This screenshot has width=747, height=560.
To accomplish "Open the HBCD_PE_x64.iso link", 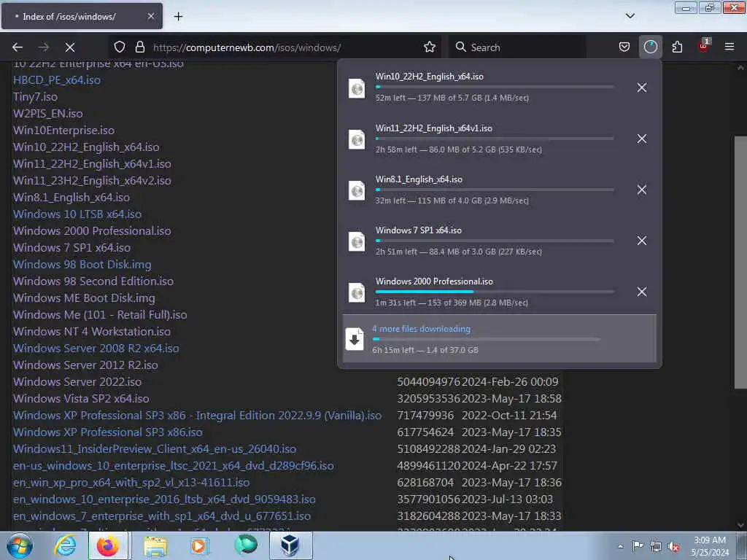I will pos(57,80).
